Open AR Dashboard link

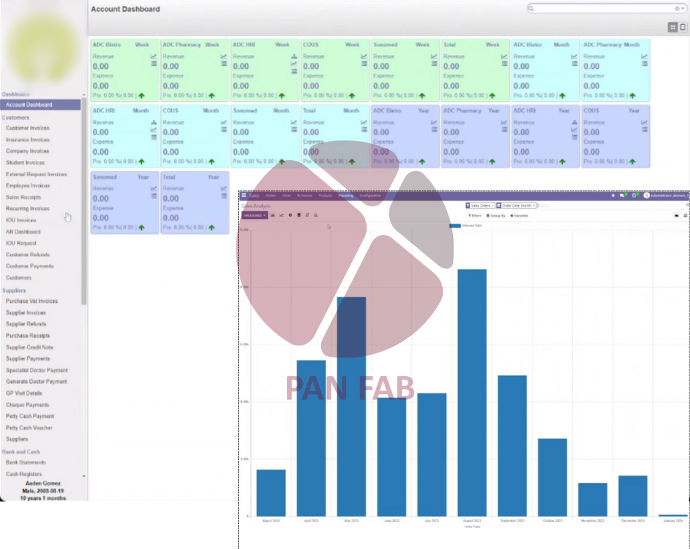pos(23,232)
